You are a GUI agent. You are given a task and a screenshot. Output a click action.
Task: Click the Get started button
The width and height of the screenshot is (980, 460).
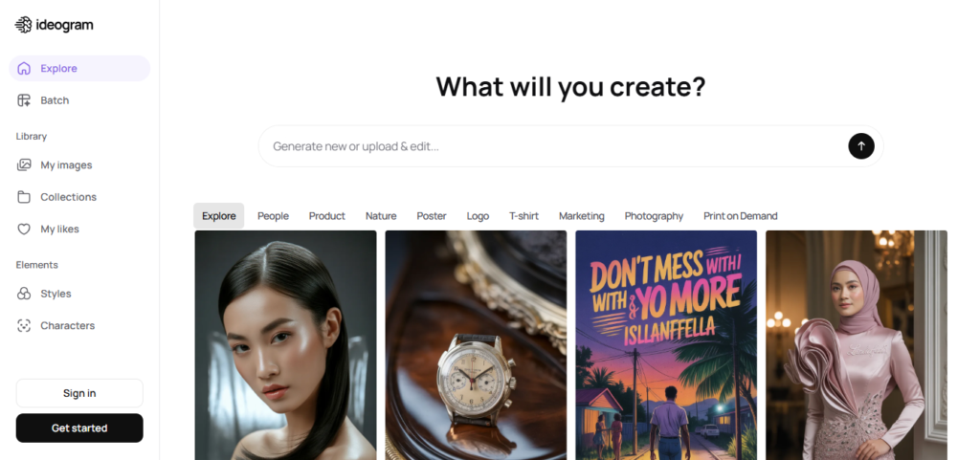point(79,428)
